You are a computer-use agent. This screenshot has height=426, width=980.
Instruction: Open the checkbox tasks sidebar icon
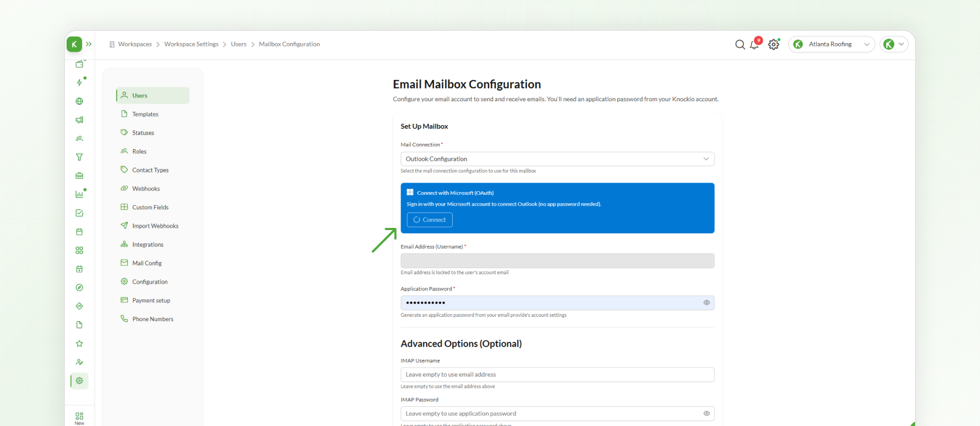79,213
